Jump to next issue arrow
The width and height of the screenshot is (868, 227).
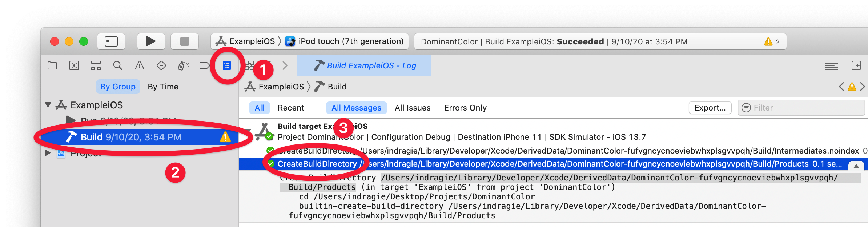[x=863, y=87]
